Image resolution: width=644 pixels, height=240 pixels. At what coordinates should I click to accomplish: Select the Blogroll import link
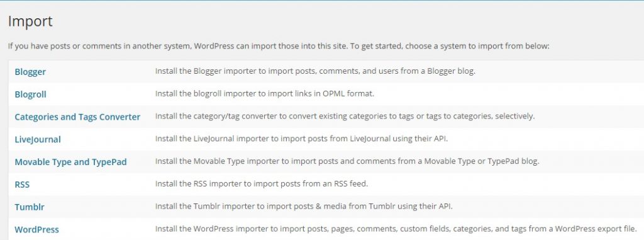tap(30, 94)
